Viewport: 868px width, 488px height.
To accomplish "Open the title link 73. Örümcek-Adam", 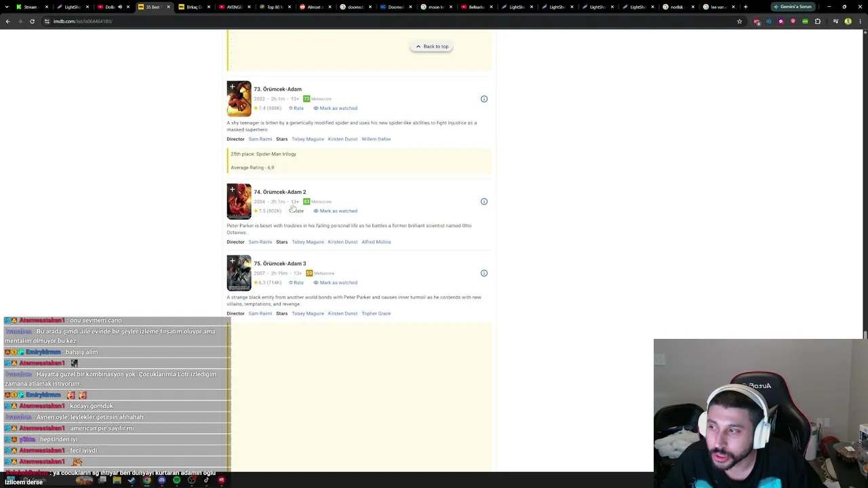I will point(277,89).
